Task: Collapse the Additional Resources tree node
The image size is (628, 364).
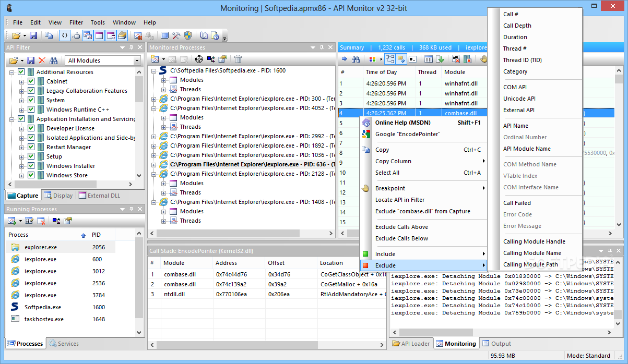Action: (x=12, y=72)
